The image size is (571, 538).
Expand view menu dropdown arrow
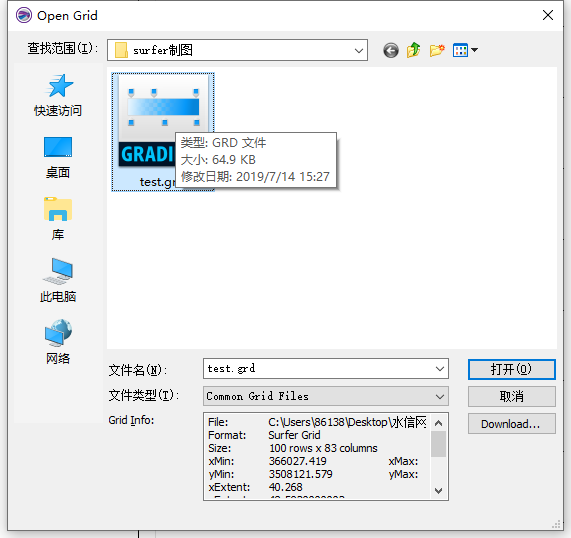click(x=474, y=50)
